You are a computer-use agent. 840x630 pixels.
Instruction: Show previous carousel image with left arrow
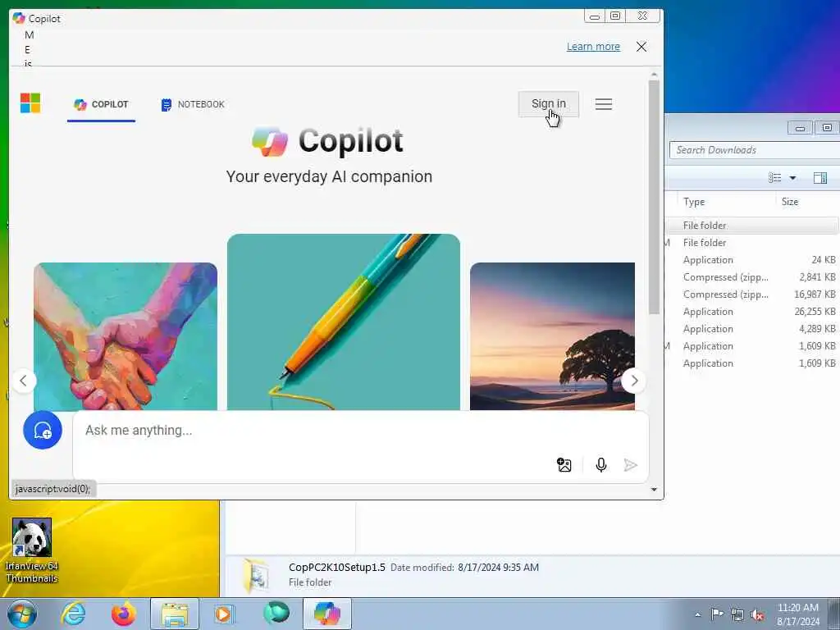pyautogui.click(x=24, y=381)
